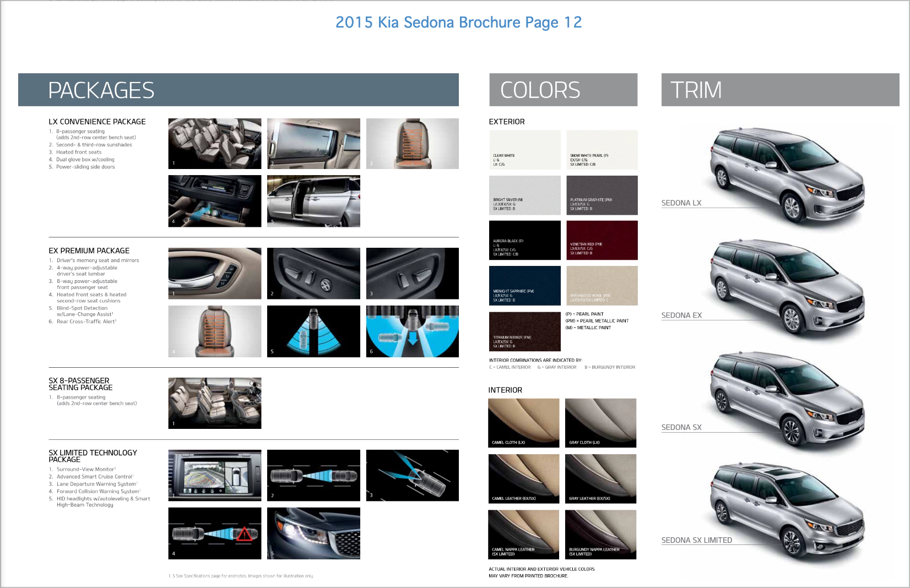Click the Sedona EX van image
This screenshot has width=910, height=588.
click(x=787, y=288)
